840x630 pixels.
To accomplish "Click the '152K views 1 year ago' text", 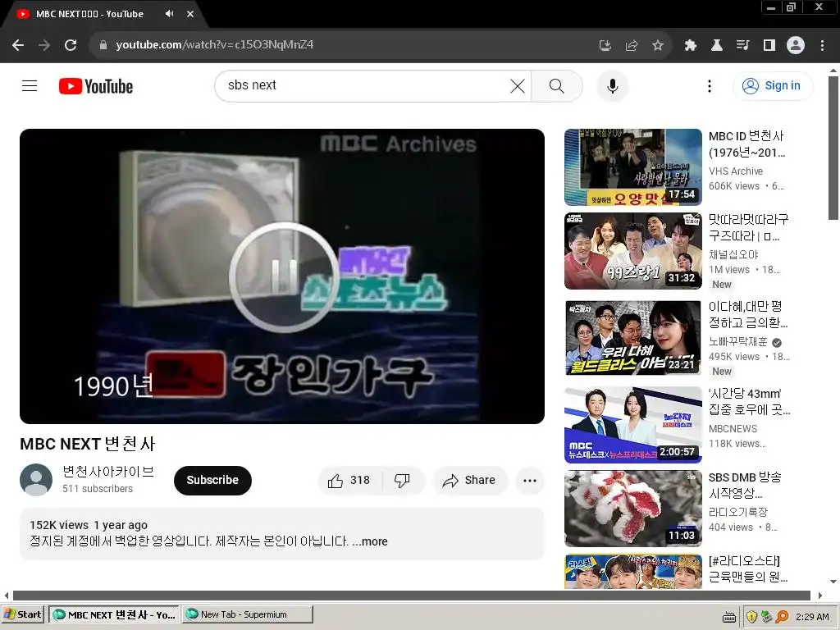I will click(89, 525).
